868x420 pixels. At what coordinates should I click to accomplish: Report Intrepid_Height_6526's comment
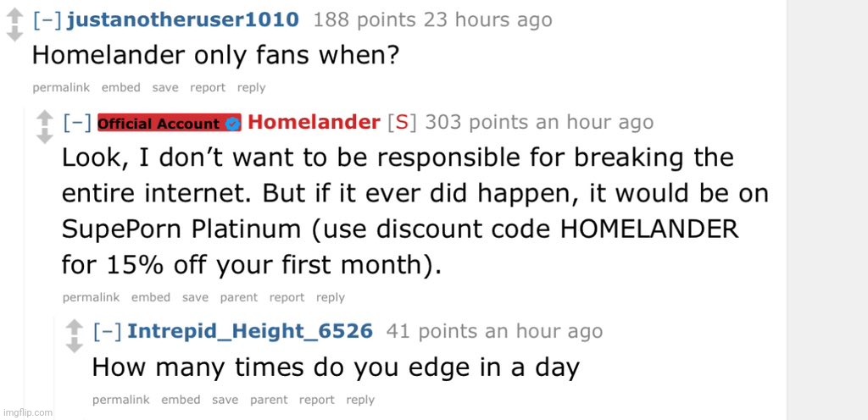[316, 400]
